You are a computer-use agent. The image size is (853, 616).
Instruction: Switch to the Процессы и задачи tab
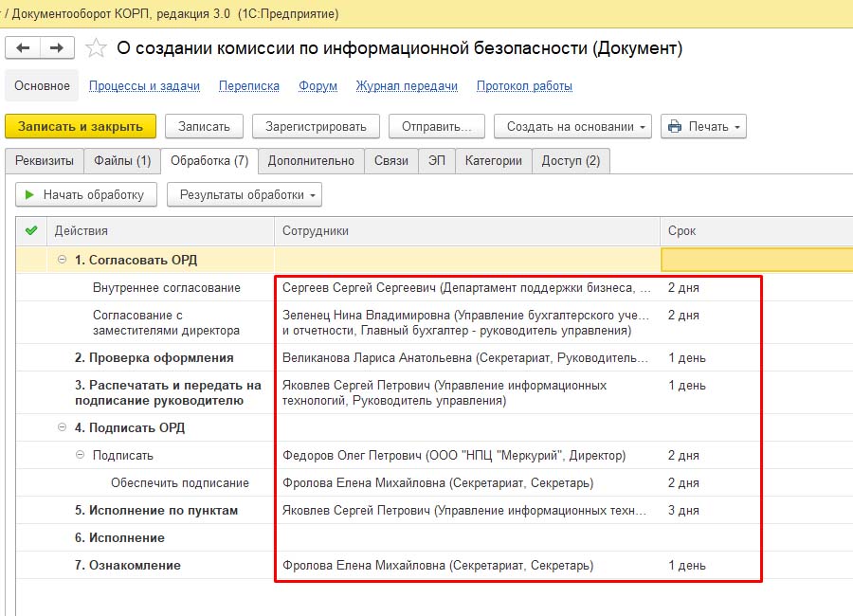142,85
